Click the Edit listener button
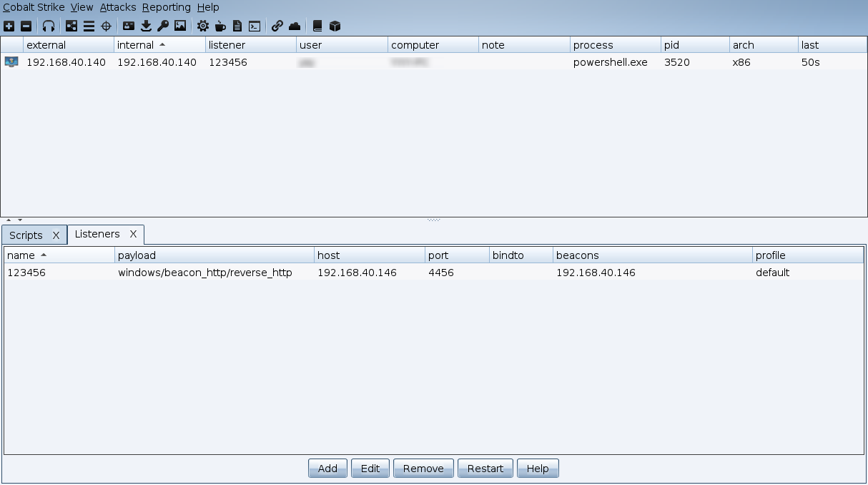This screenshot has width=868, height=485. [370, 469]
